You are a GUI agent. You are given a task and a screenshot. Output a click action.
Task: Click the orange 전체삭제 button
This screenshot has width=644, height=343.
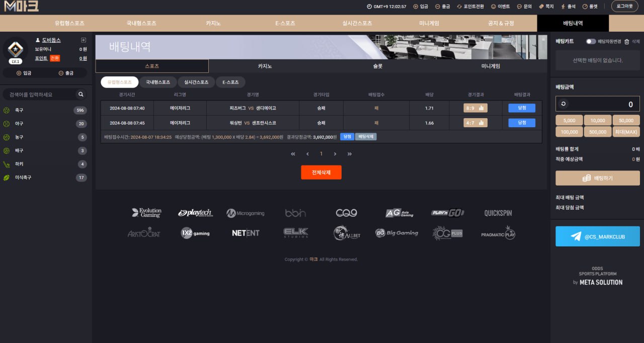tap(321, 173)
